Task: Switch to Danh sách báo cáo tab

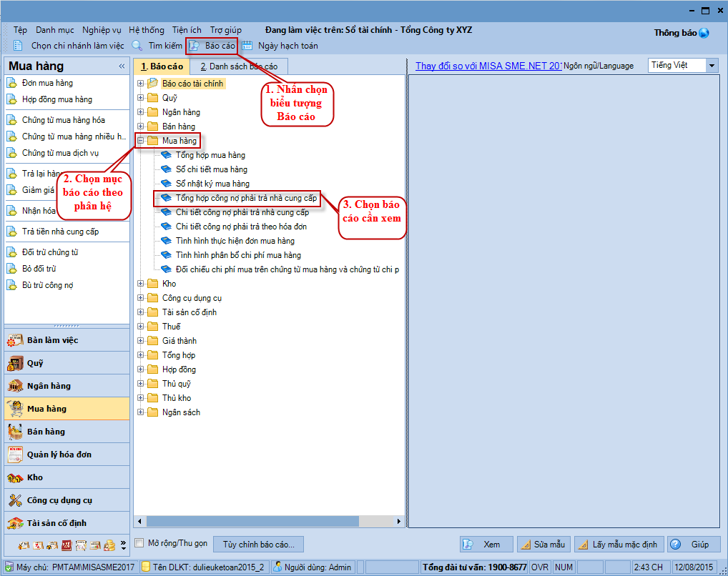Action: 238,66
